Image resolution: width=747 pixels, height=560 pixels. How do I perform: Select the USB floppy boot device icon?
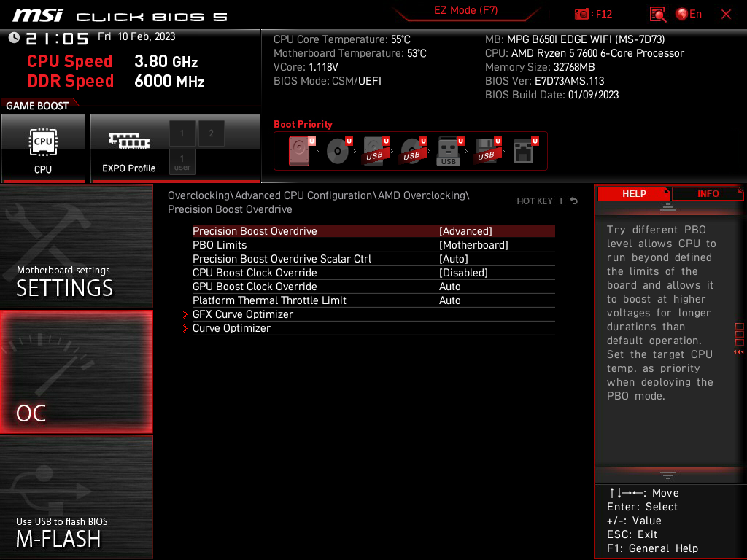pyautogui.click(x=487, y=151)
